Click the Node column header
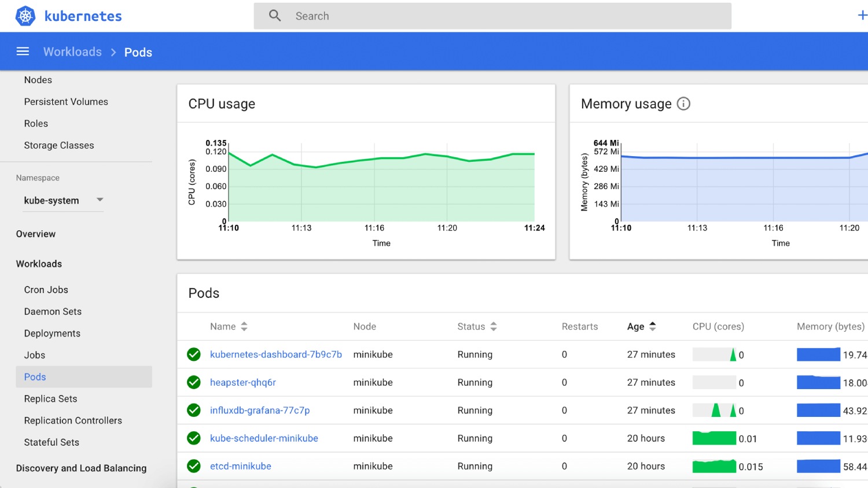 point(365,327)
